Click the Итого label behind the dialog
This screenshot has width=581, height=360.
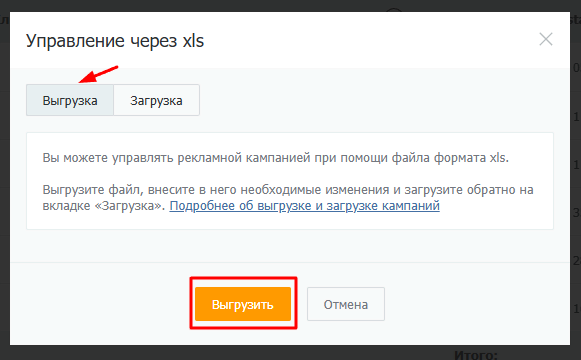coord(476,355)
